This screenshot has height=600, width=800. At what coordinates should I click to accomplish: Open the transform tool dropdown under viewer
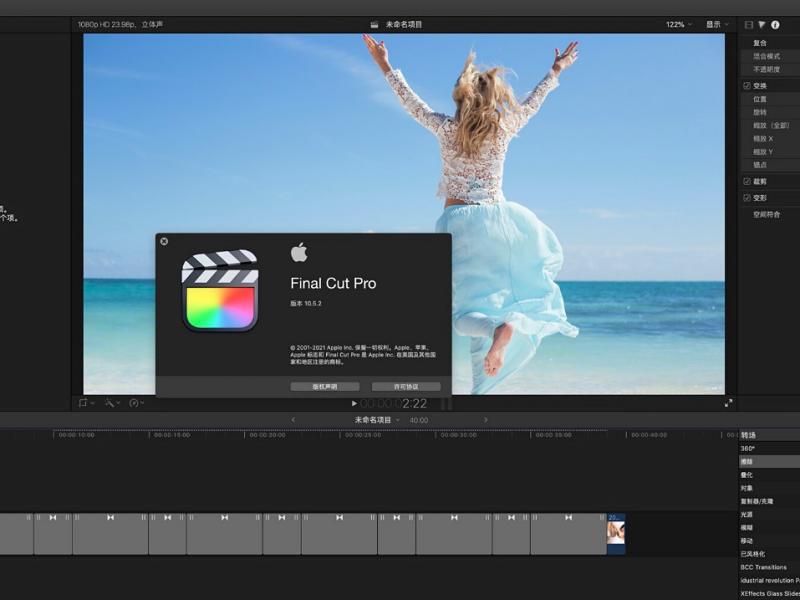click(x=86, y=403)
